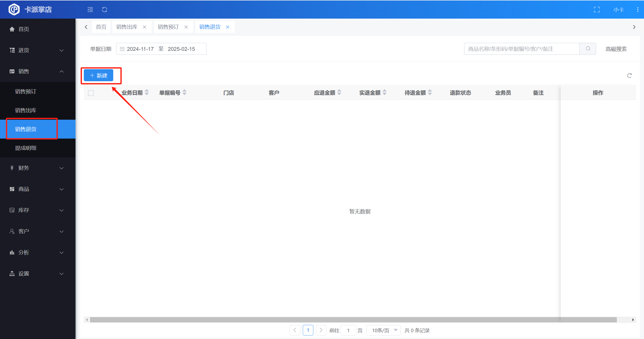Viewport: 644px width, 339px height.
Task: Close the 销售出库 tab
Action: pos(145,27)
